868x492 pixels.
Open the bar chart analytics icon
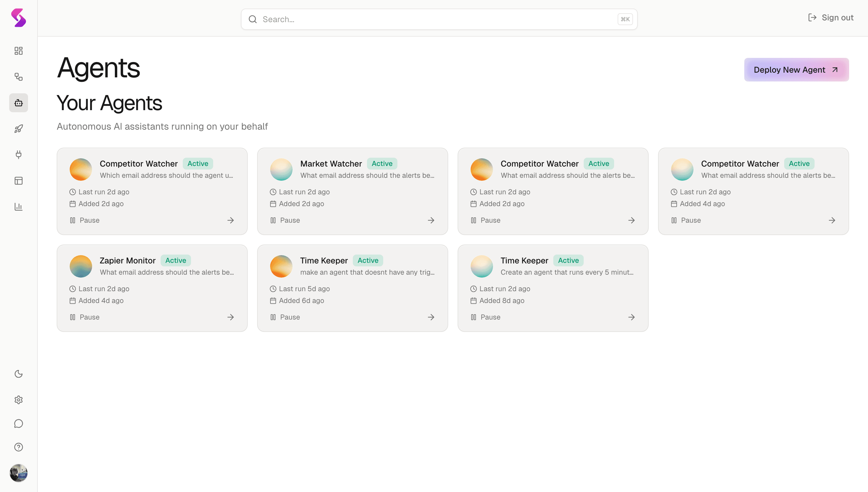[19, 207]
